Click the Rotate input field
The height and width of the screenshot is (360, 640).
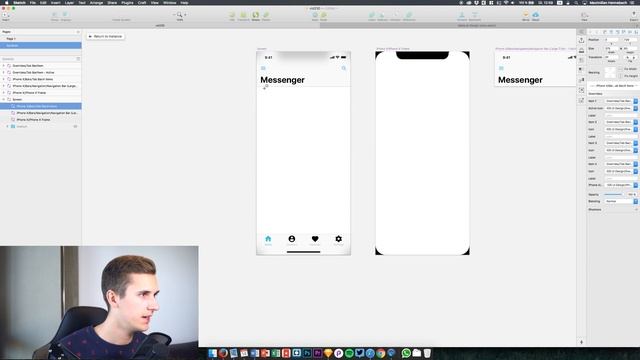click(x=611, y=57)
